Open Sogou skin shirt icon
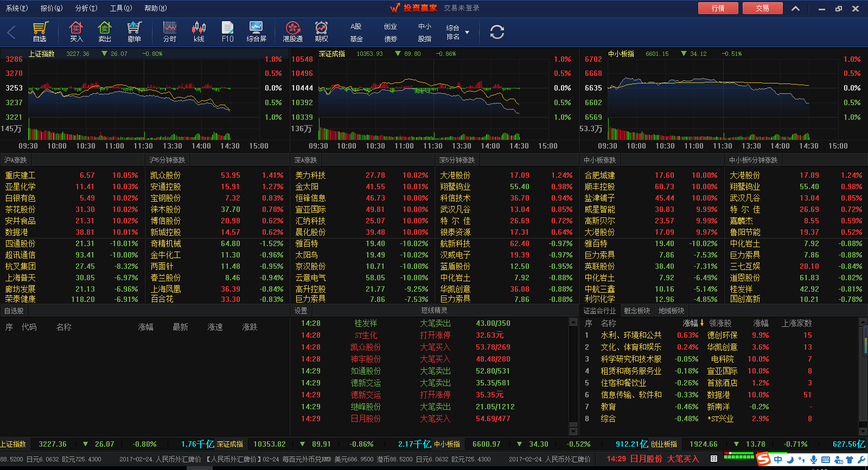The image size is (868, 470). click(850, 460)
